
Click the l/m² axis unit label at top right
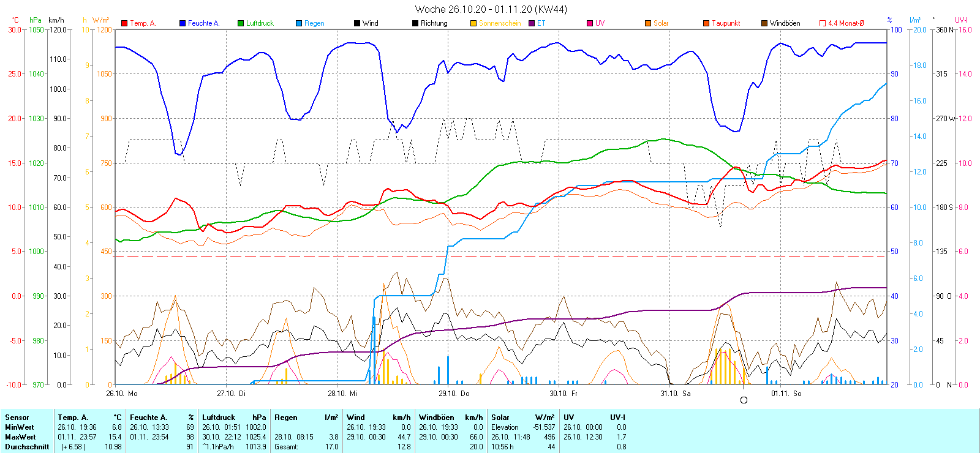click(915, 20)
